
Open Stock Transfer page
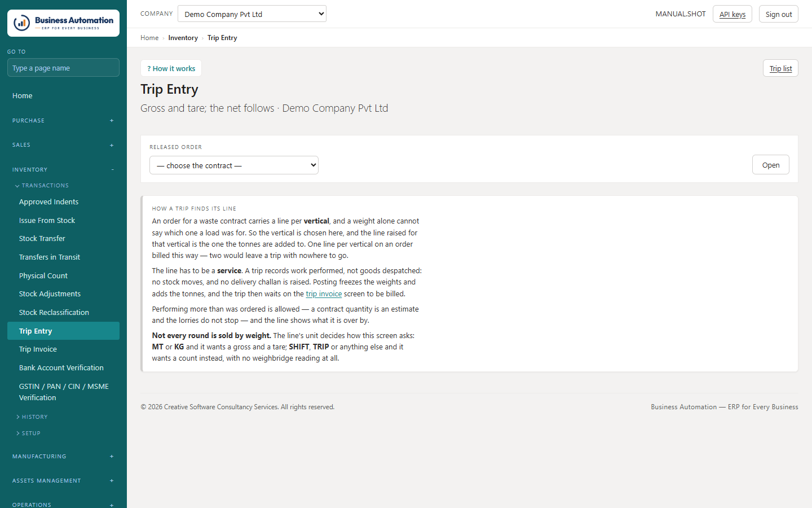tap(63, 239)
